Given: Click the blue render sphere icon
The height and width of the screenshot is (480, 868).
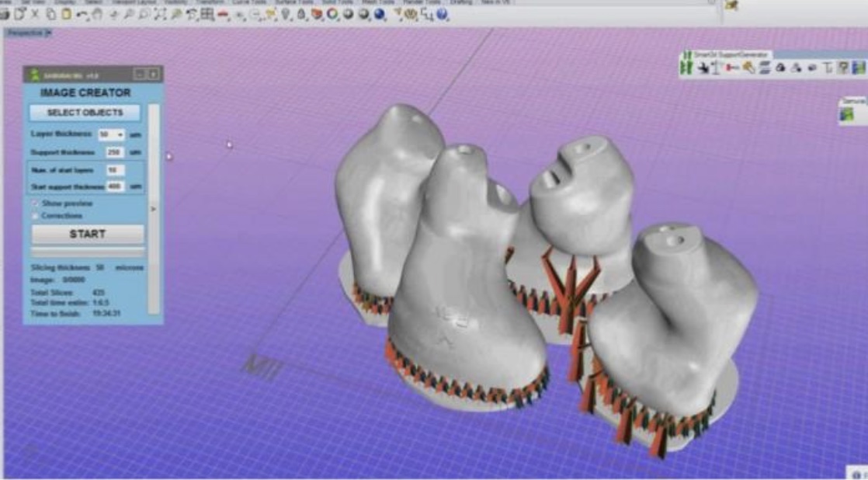Looking at the screenshot, I should tap(380, 16).
